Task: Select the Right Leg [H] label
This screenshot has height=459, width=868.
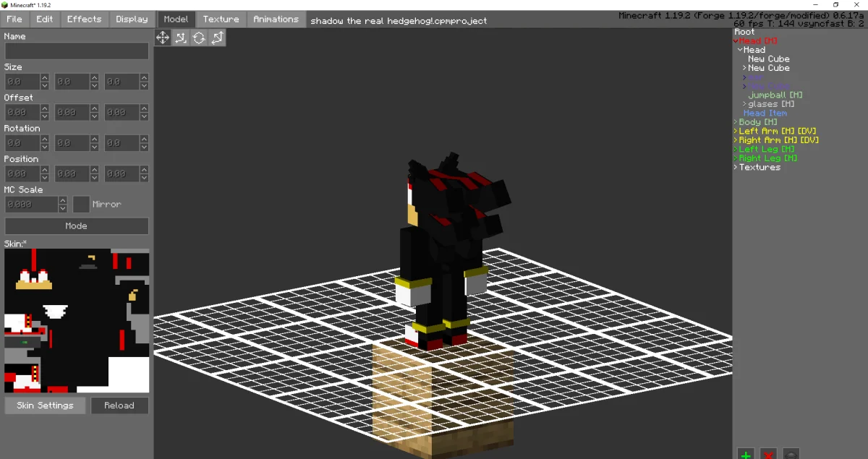Action: (x=768, y=158)
